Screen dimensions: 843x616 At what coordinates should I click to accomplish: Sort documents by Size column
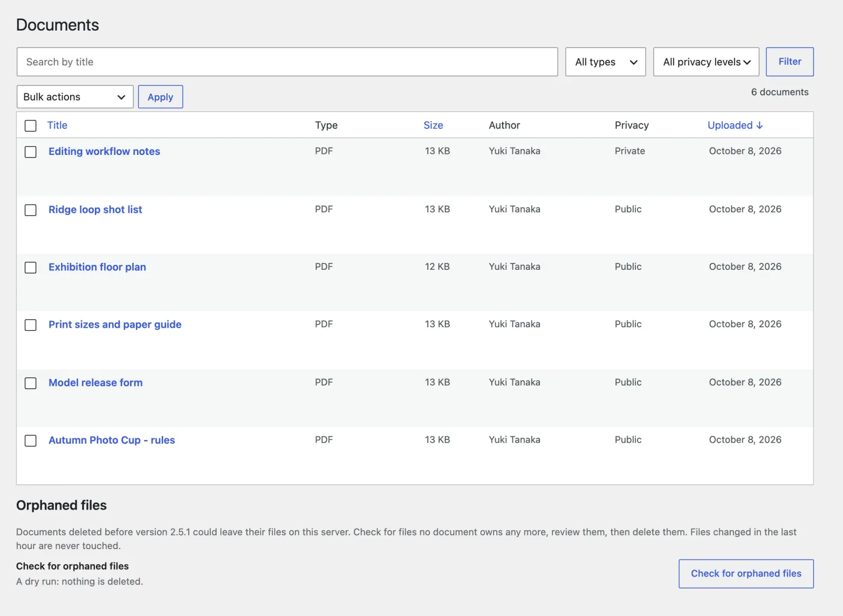pyautogui.click(x=433, y=125)
